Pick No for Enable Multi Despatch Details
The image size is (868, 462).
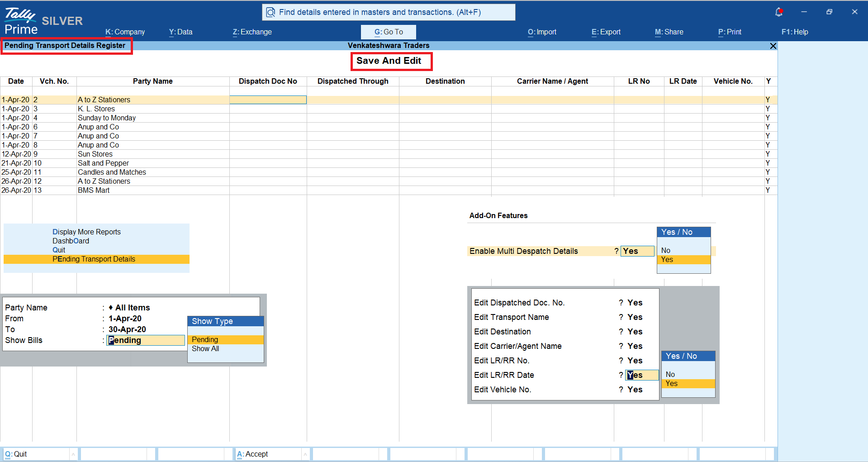click(683, 251)
